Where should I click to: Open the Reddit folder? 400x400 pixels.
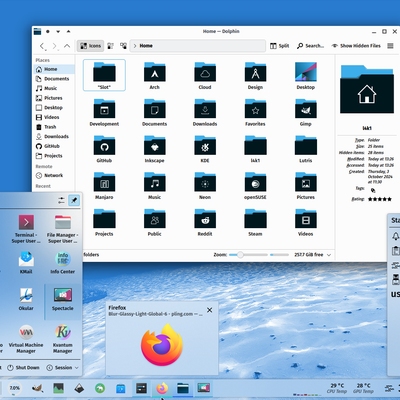(x=205, y=222)
